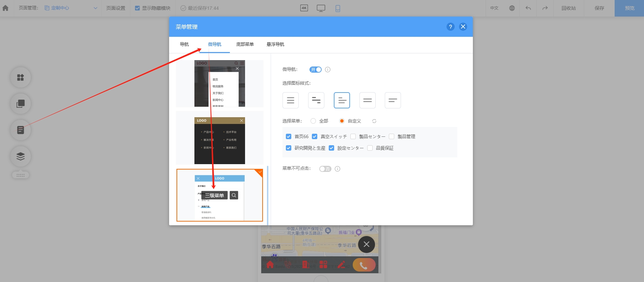Click the undo arrow in top toolbar
Image resolution: width=644 pixels, height=282 pixels.
click(x=528, y=8)
